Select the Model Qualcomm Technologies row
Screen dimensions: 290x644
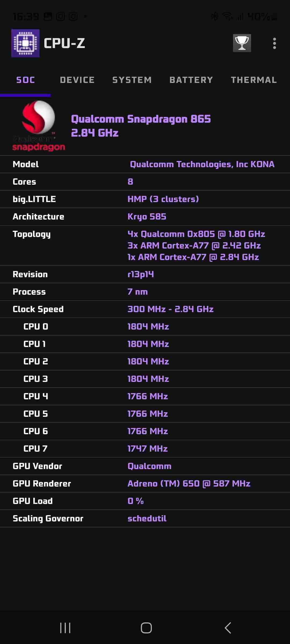tap(145, 164)
